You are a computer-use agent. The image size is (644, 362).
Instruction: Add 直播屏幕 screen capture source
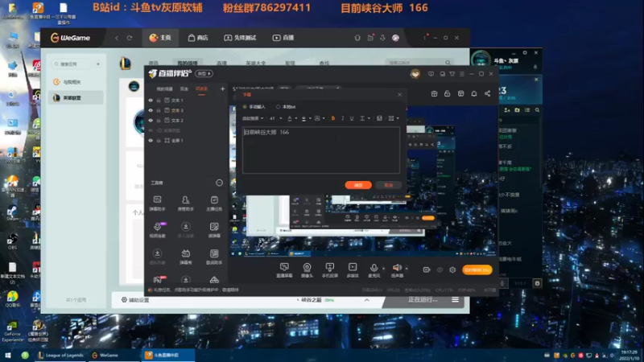[x=284, y=270]
